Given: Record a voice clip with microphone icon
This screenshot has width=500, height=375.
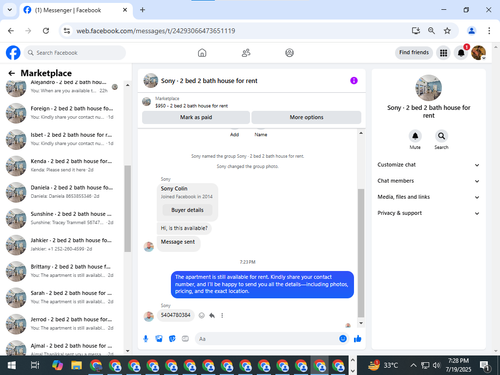Looking at the screenshot, I should (146, 339).
